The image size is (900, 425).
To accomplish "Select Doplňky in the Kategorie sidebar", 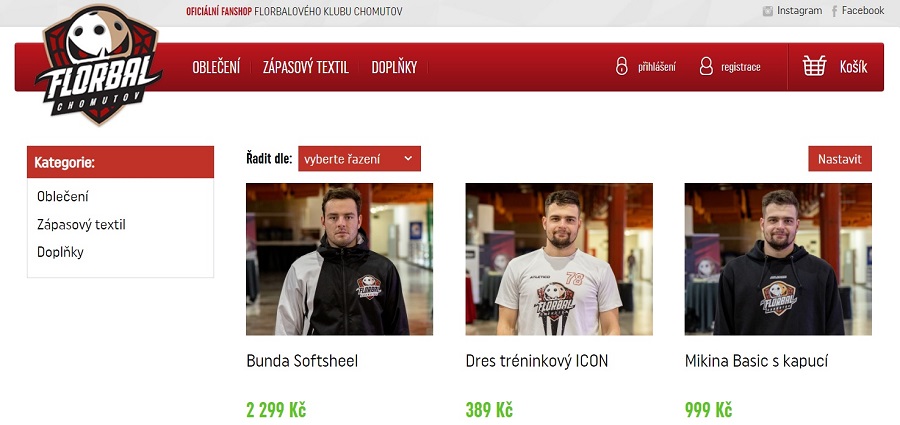I will (x=60, y=252).
